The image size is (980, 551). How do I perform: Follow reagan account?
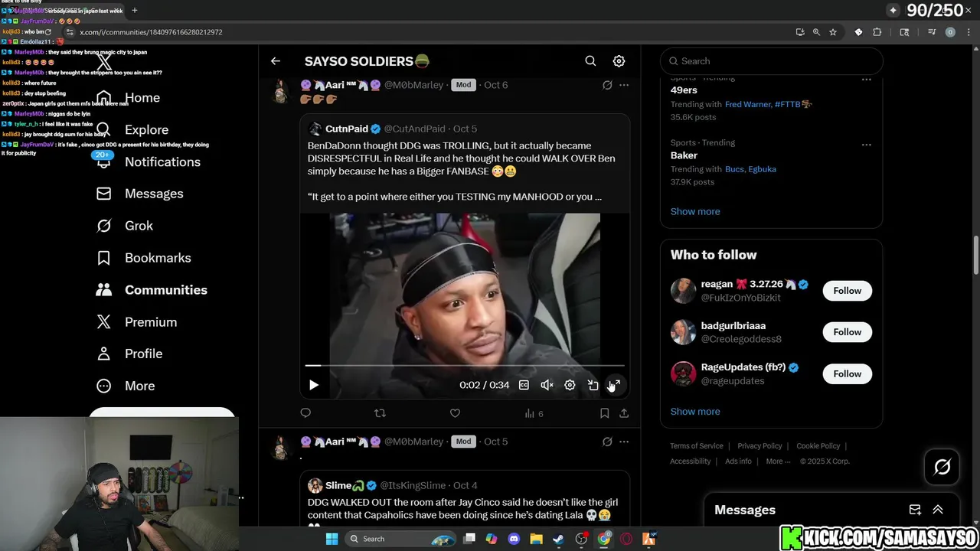pos(847,291)
